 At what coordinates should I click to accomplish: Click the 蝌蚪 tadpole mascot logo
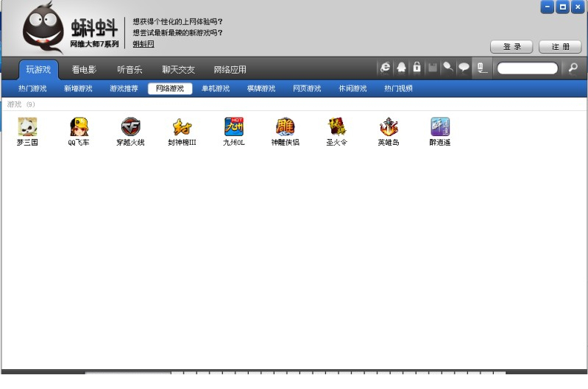[x=43, y=28]
